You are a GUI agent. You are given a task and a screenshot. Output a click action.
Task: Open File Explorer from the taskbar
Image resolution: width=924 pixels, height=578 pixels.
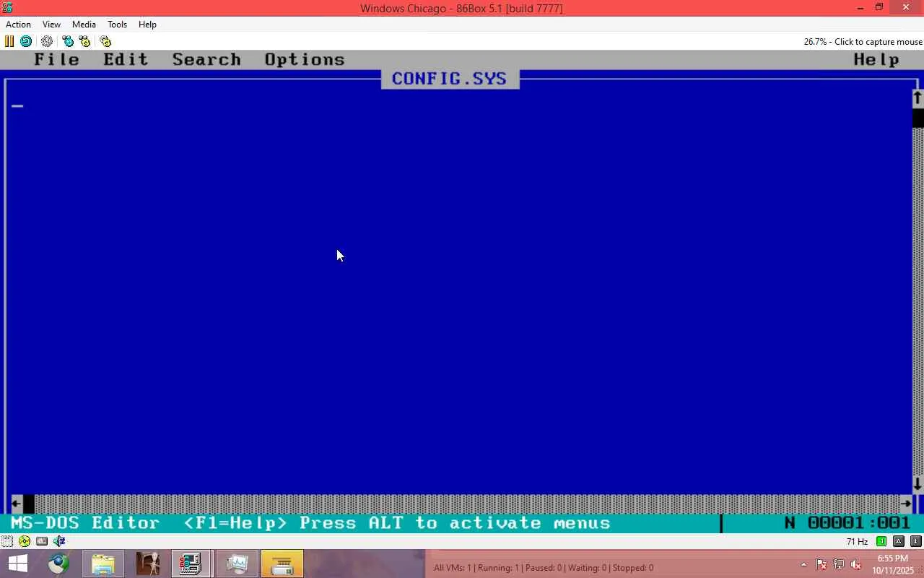pyautogui.click(x=103, y=564)
